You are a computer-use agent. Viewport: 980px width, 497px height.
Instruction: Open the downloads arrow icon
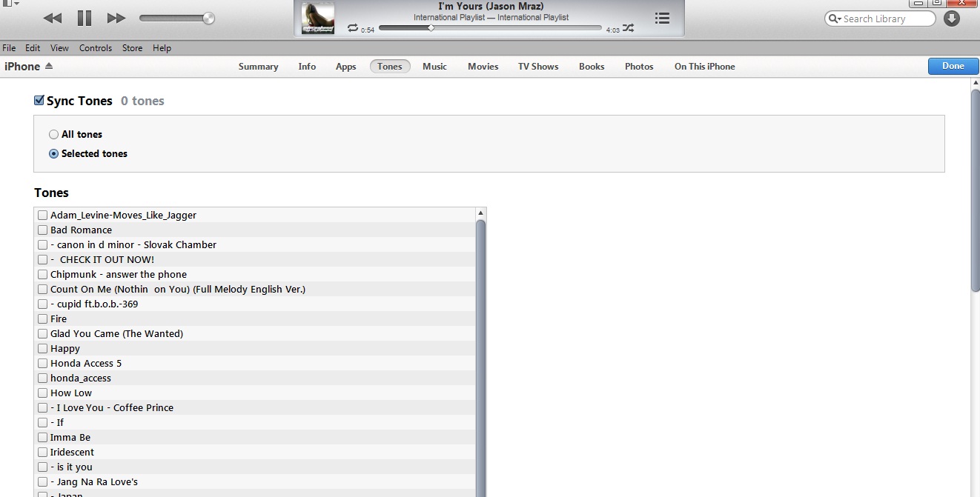(952, 19)
